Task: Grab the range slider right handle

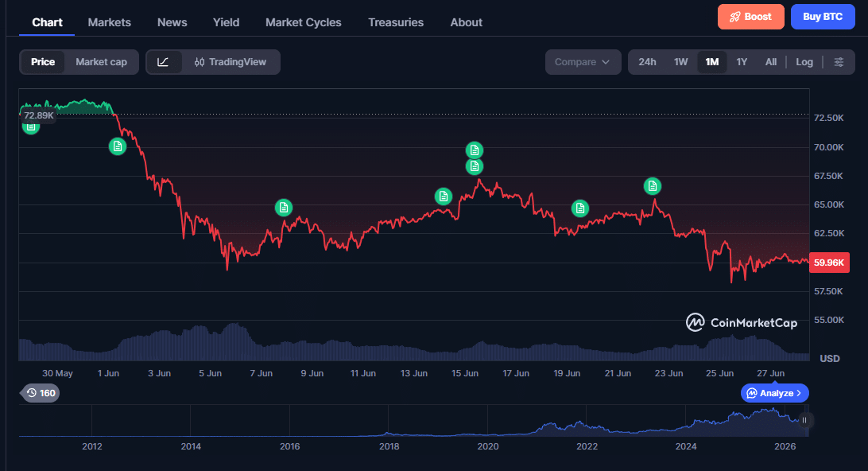Action: [804, 420]
